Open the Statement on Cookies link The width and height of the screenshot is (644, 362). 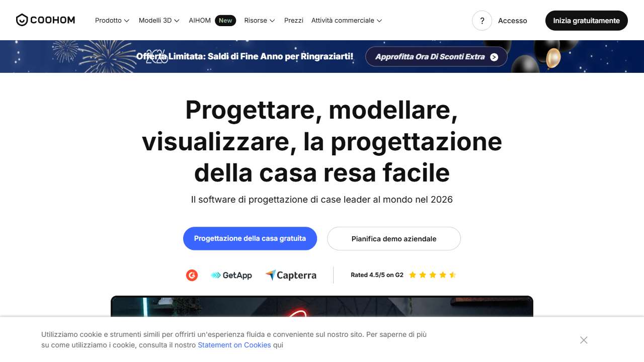pos(234,345)
